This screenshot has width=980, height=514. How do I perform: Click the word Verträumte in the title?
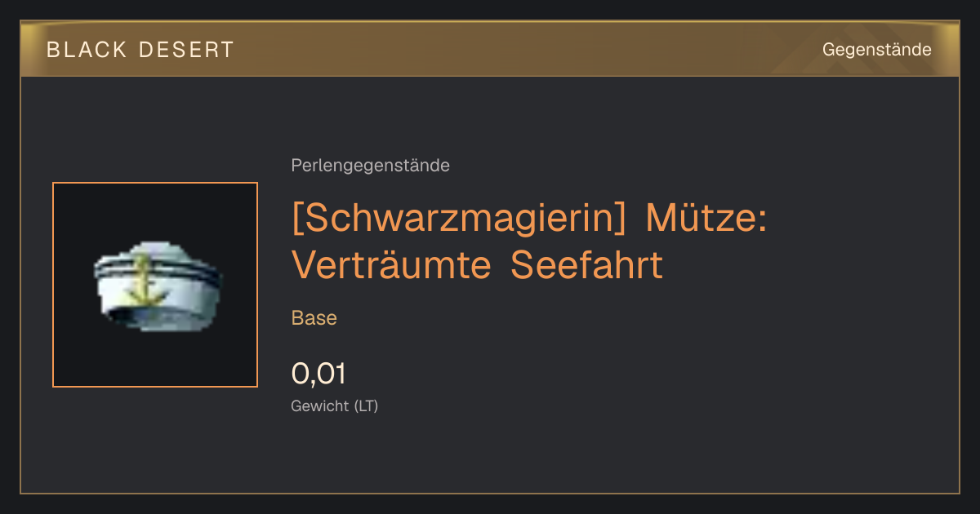[393, 265]
